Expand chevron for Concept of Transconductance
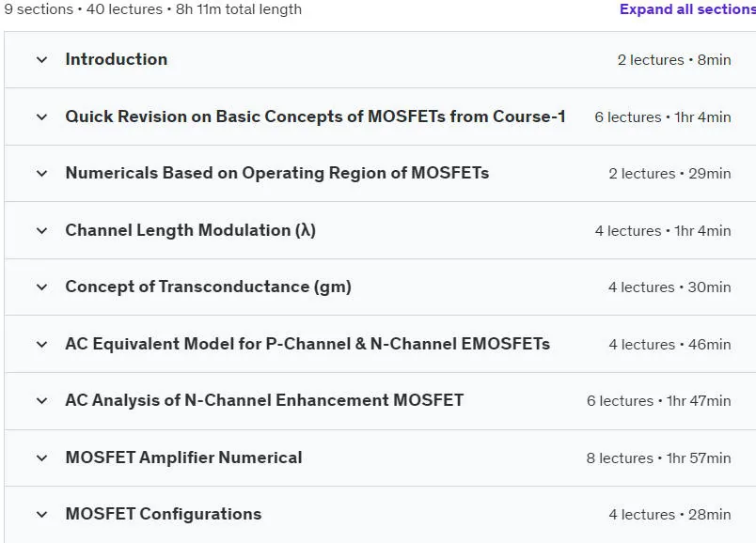Screen dimensions: 756x543 click(42, 287)
